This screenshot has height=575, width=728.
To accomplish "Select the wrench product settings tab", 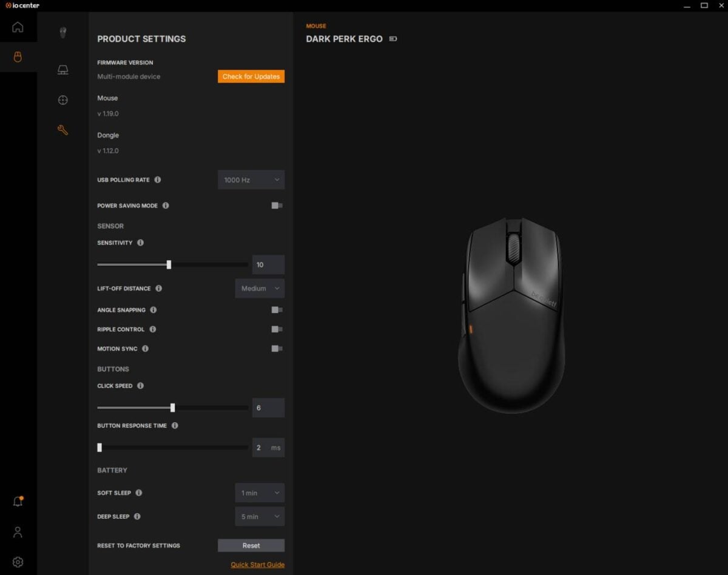I will coord(63,130).
